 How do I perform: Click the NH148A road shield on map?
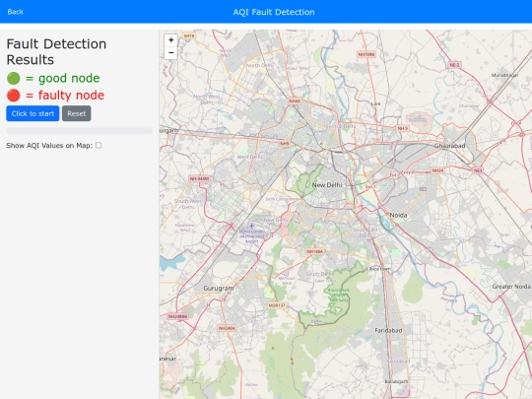(315, 251)
